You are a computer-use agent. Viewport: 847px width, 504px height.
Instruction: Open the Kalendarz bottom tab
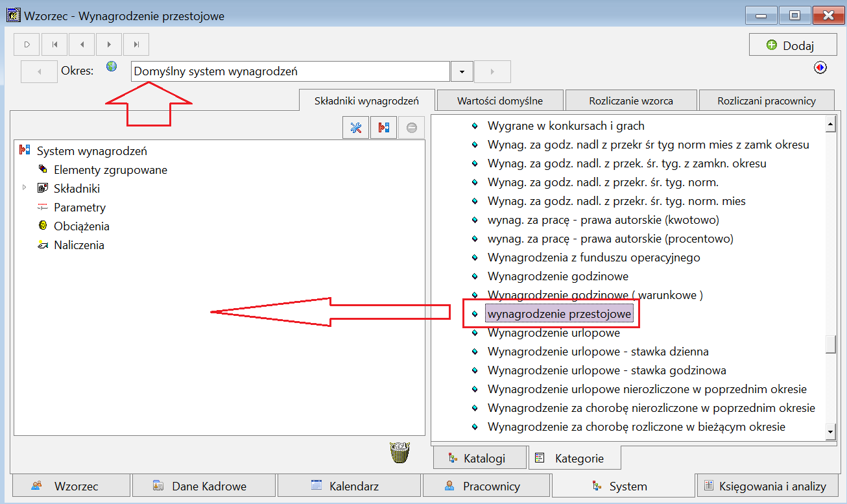[x=349, y=486]
